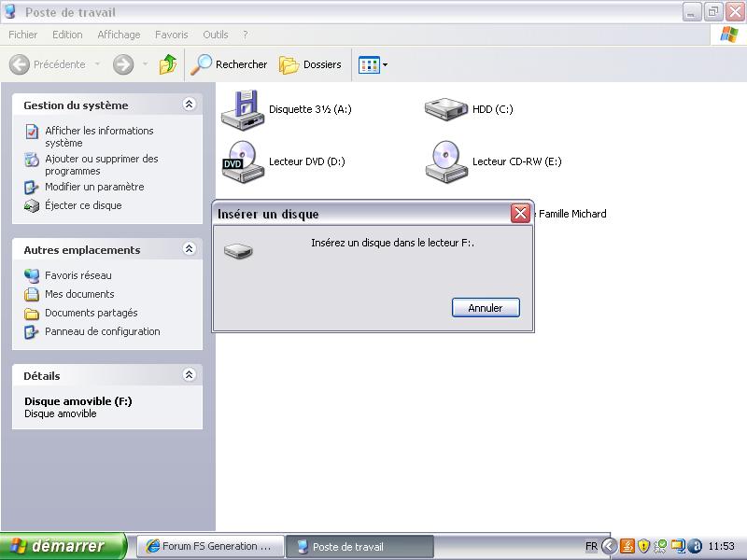Image resolution: width=747 pixels, height=560 pixels.
Task: Click the Panneau de configuration icon
Action: point(32,332)
